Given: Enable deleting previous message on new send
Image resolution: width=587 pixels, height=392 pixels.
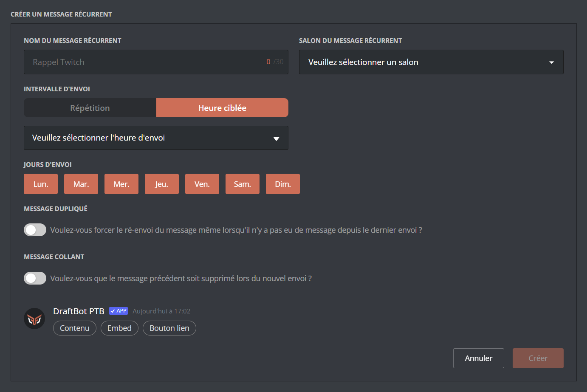Looking at the screenshot, I should [x=35, y=278].
